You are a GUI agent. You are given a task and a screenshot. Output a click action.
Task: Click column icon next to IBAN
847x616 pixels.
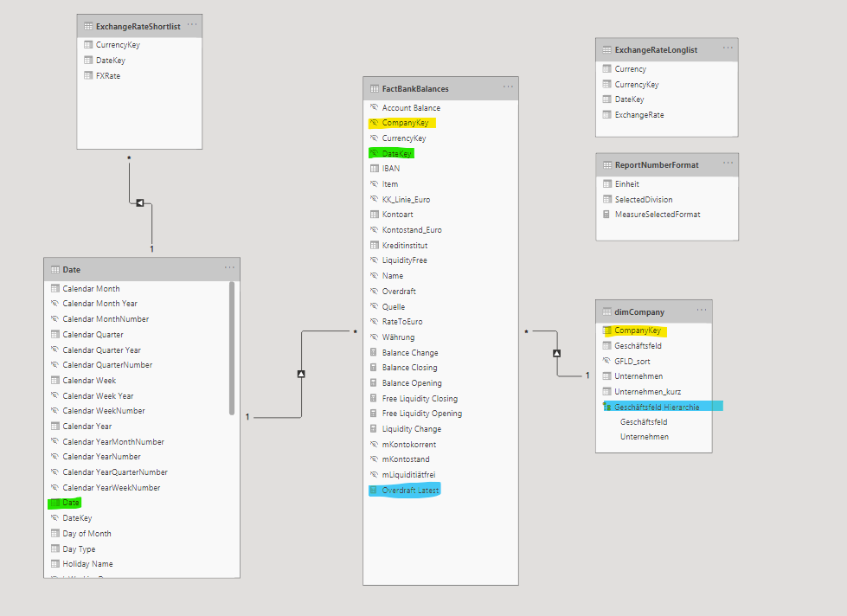tap(374, 169)
